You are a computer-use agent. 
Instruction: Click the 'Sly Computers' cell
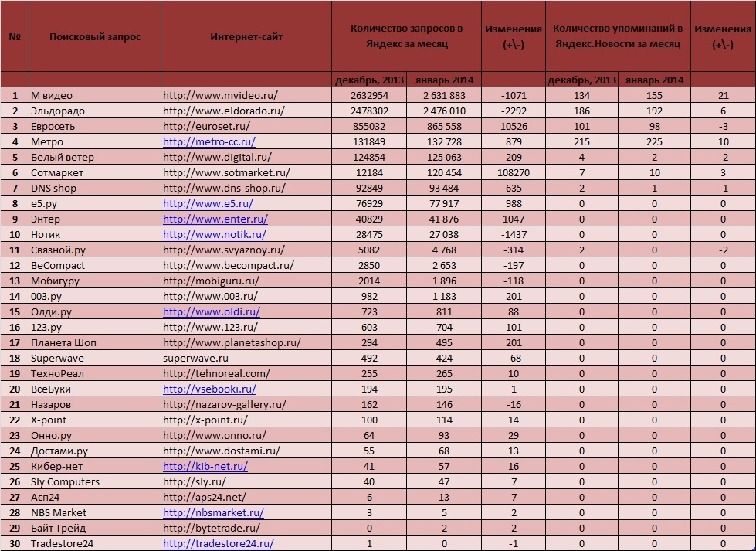[x=95, y=481]
